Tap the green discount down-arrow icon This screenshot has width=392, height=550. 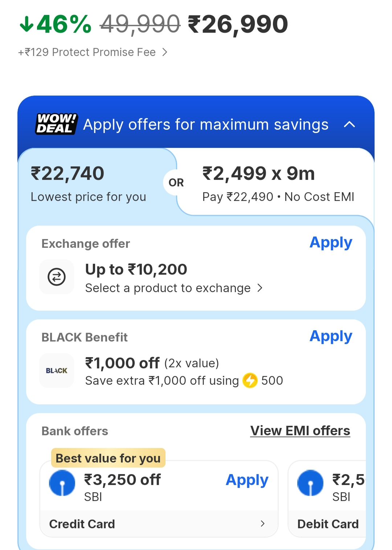pos(26,24)
